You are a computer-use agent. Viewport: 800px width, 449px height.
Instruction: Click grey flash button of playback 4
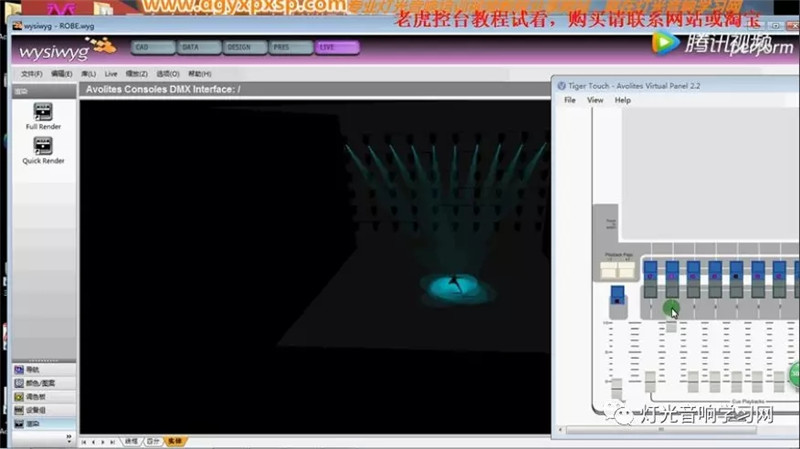pyautogui.click(x=715, y=291)
